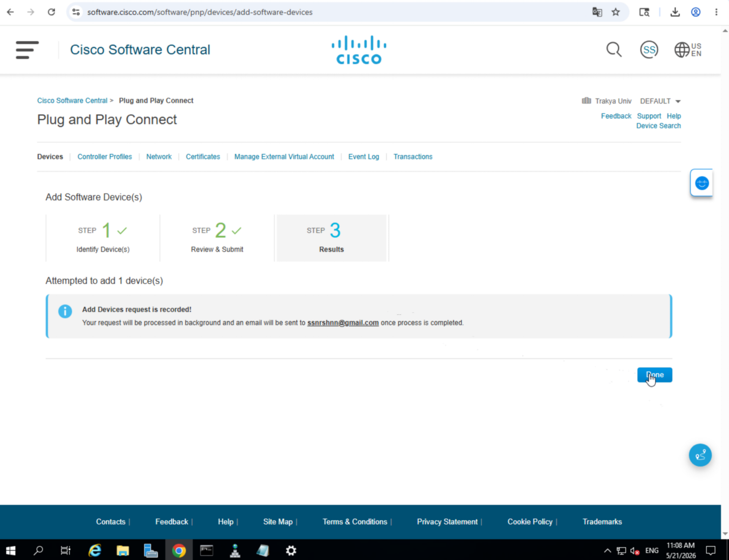
Task: Click the Done button
Action: tap(654, 375)
